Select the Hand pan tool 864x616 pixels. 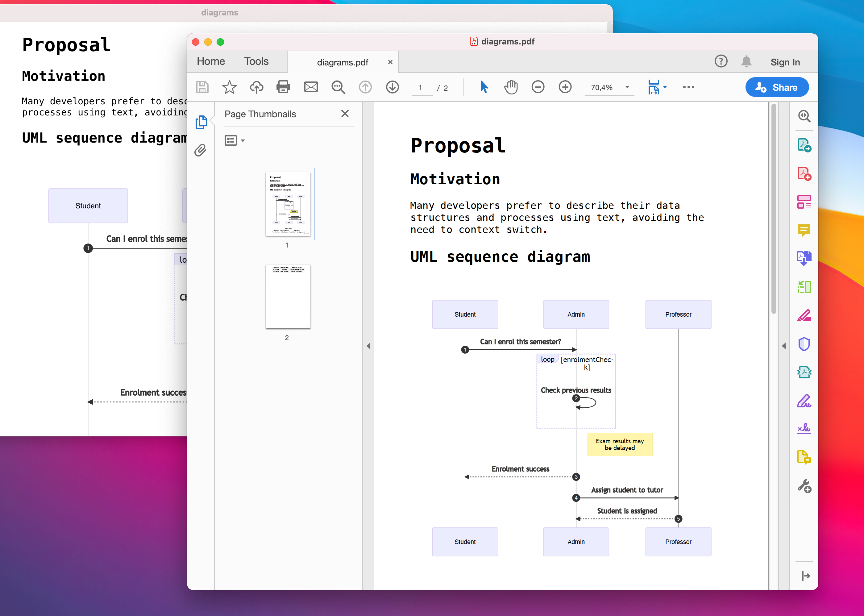pyautogui.click(x=511, y=87)
